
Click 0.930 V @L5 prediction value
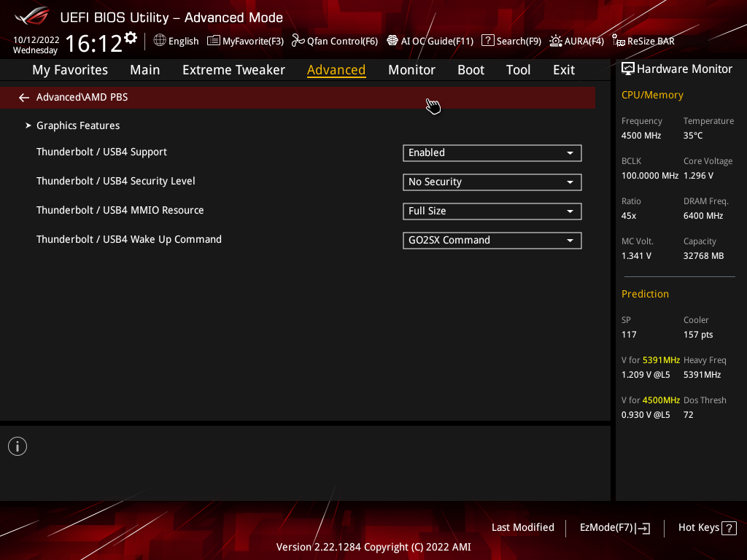(x=646, y=415)
